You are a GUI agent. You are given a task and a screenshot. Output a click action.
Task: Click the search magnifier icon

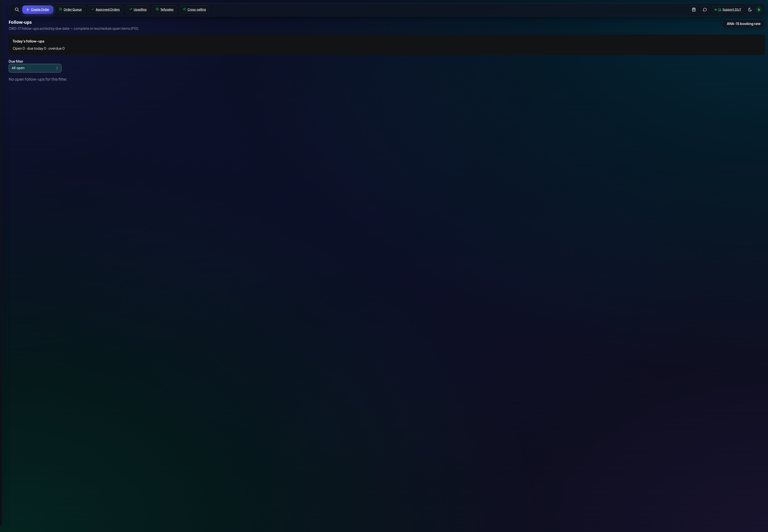pyautogui.click(x=17, y=10)
